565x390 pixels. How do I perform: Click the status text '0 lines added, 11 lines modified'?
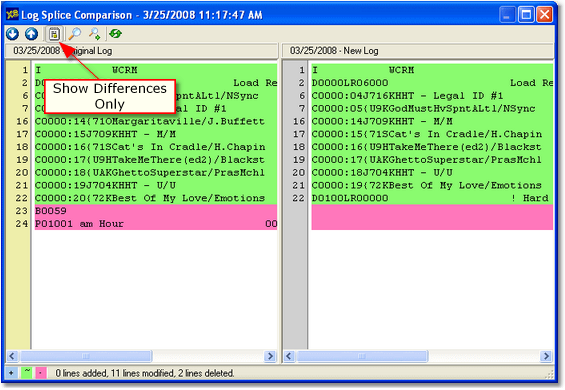click(144, 373)
